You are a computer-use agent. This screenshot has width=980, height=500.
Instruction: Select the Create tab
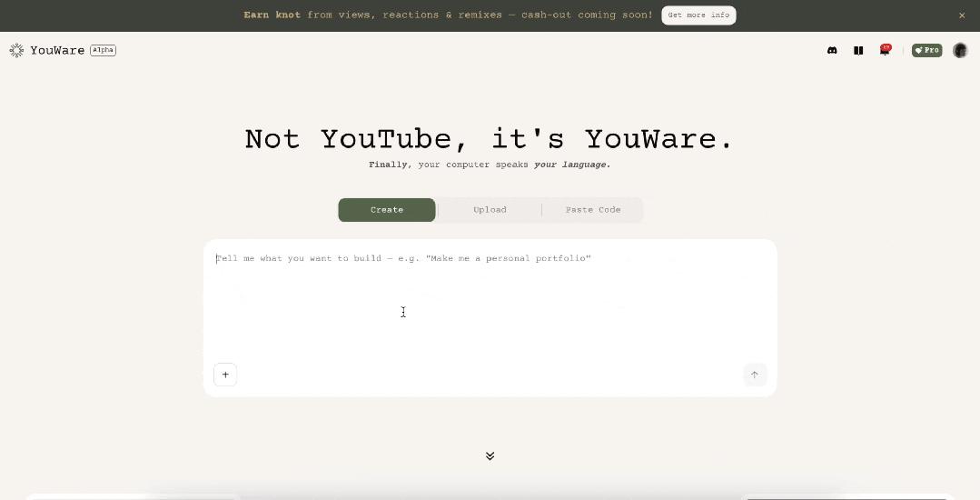[x=387, y=210]
